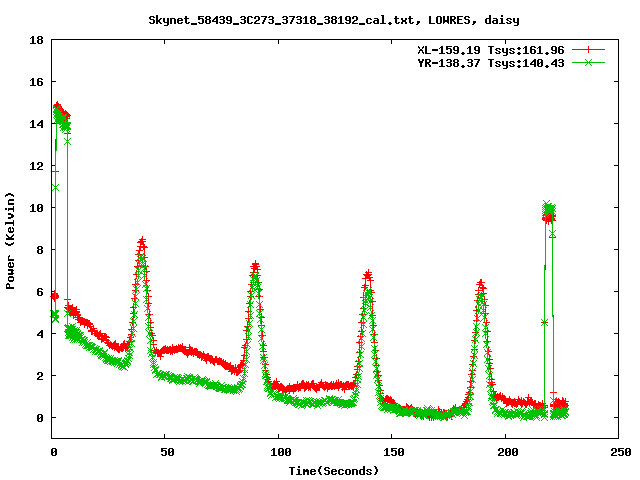Click the x-axis tick label 150
The width and height of the screenshot is (640, 480).
pyautogui.click(x=394, y=452)
